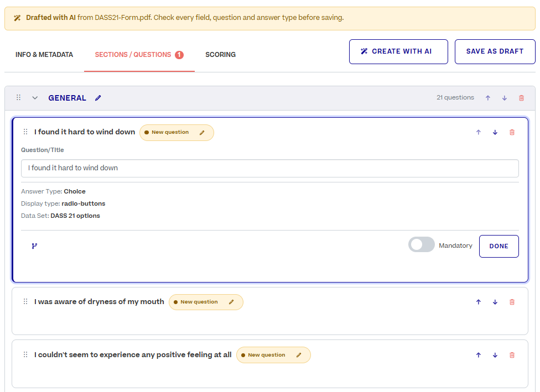This screenshot has width=540, height=392.
Task: Switch to the SCORING tab
Action: pyautogui.click(x=220, y=55)
